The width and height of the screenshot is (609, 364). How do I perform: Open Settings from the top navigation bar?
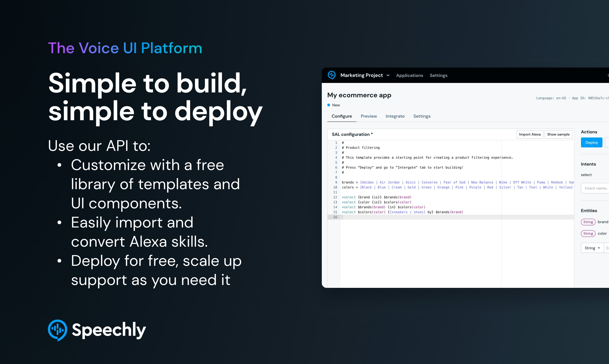[x=439, y=75]
